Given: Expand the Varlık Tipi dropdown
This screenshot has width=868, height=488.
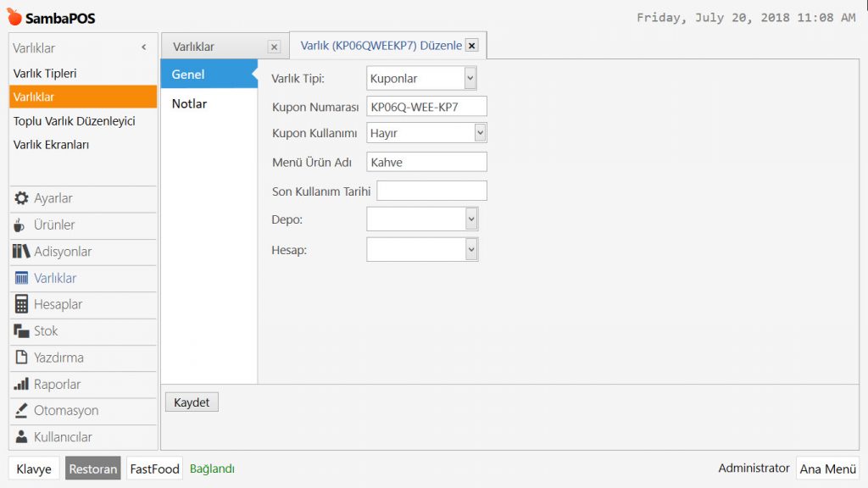Looking at the screenshot, I should 470,78.
